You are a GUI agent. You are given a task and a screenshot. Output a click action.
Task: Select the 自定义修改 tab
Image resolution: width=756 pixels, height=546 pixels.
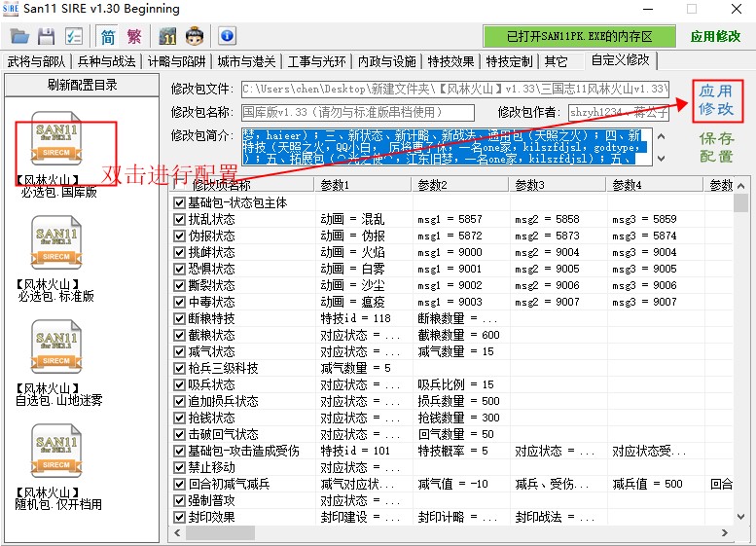click(621, 60)
